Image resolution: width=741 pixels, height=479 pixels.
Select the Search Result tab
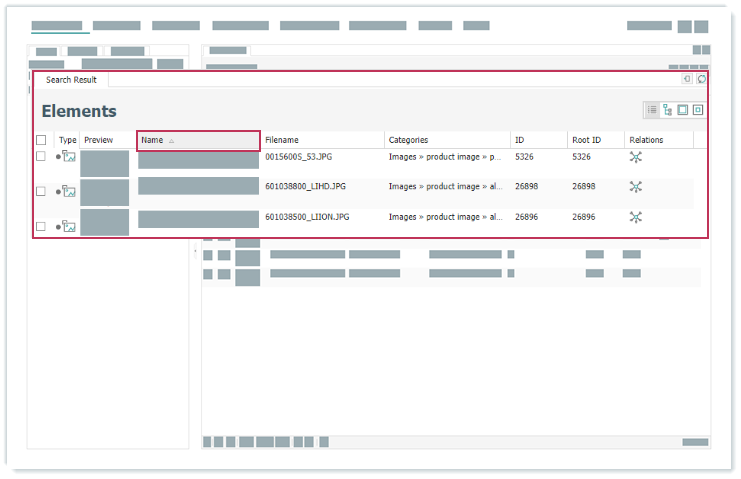(x=71, y=80)
